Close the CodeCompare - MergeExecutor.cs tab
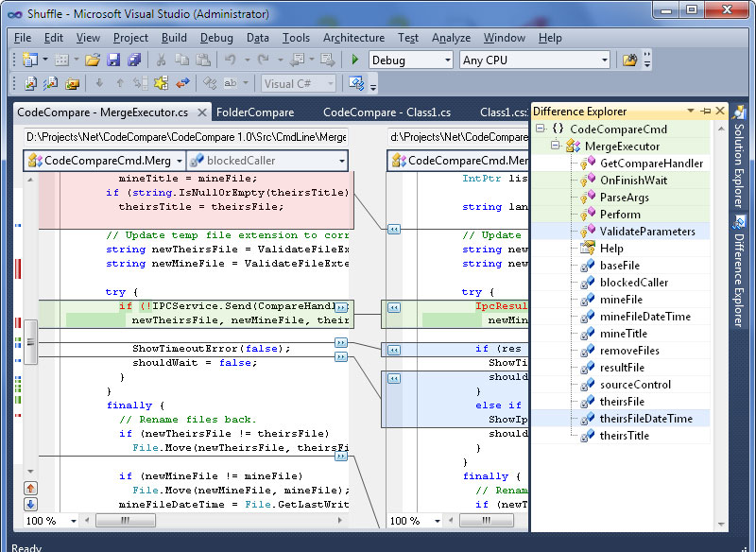This screenshot has width=756, height=552. 202,112
